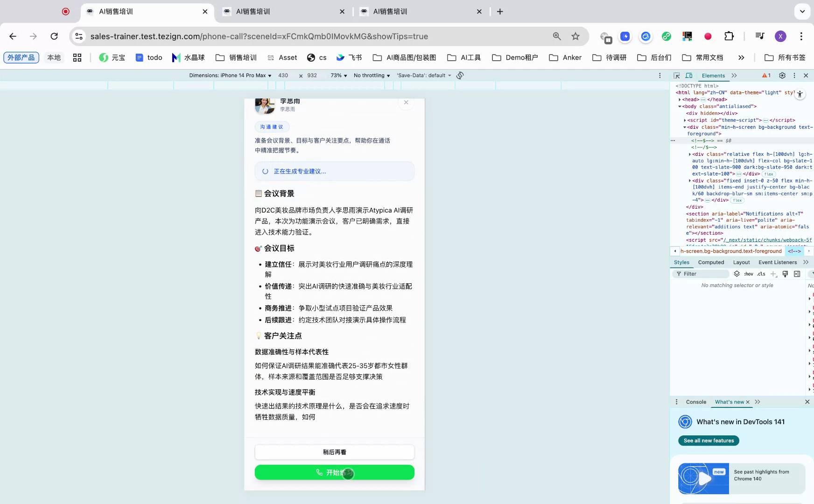Screen dimensions: 814x504
Task: Type in the Styles Filter field
Action: coord(700,274)
